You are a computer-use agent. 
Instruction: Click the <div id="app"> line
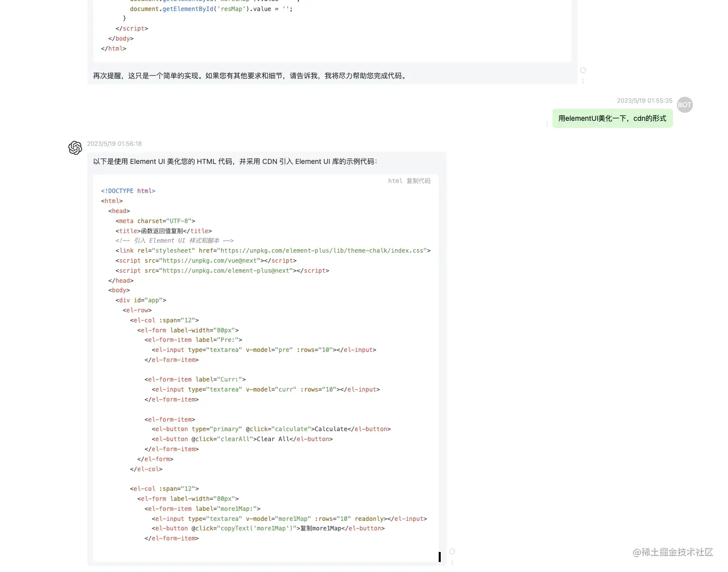tap(141, 300)
